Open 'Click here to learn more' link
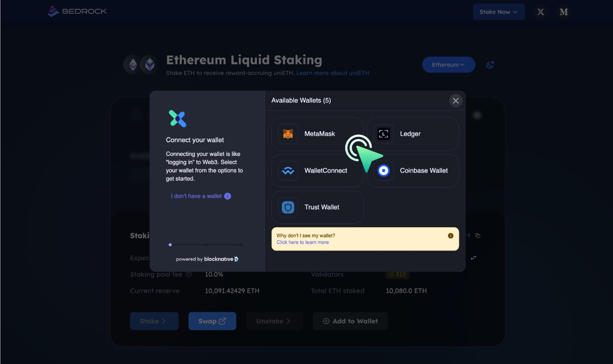 302,242
